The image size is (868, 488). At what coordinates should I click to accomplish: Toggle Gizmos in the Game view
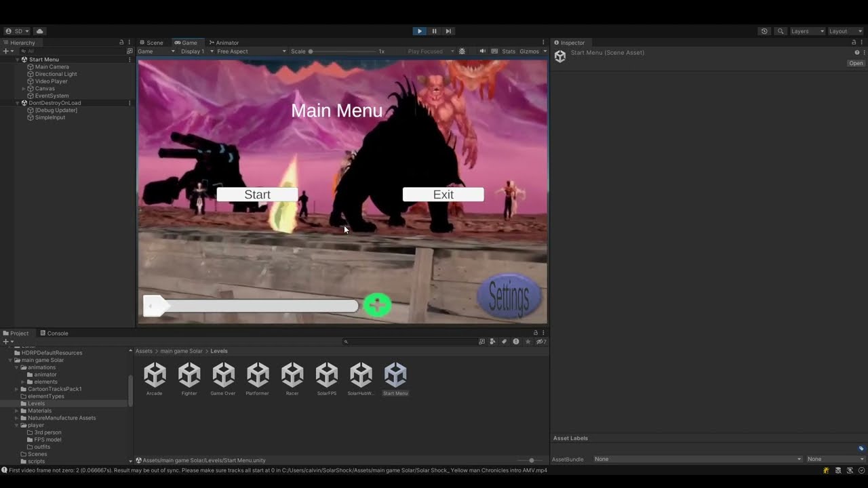click(529, 52)
